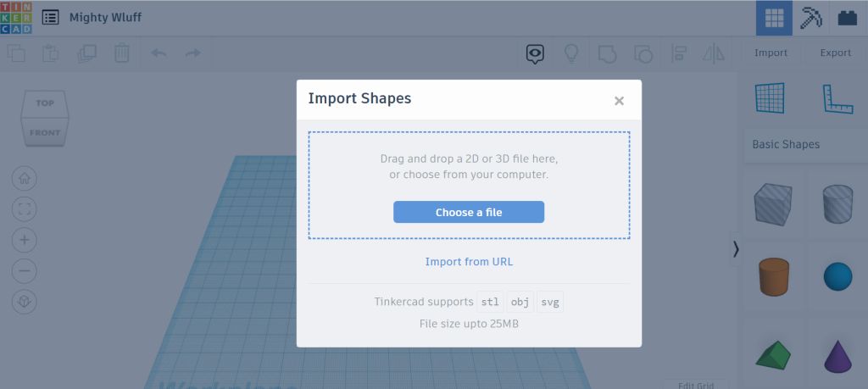
Task: Click the Redo arrow
Action: click(x=193, y=53)
